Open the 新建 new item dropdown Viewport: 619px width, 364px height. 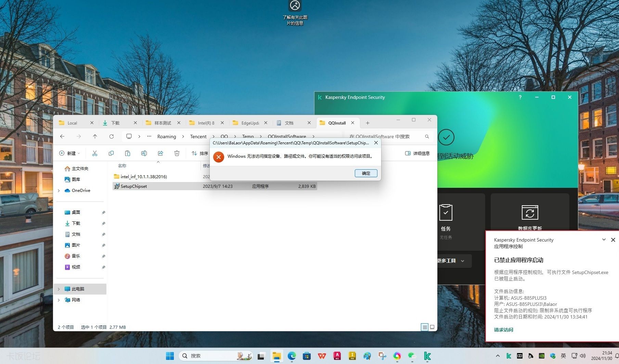coord(69,153)
